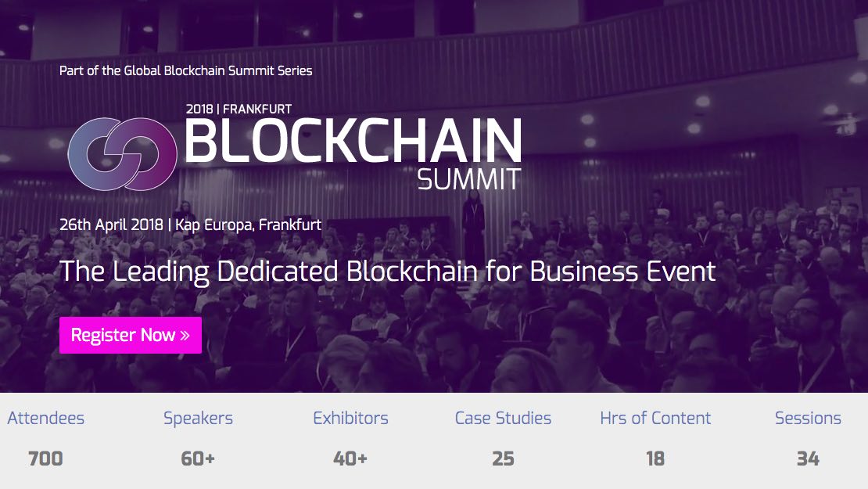Select the '2018 | FRANKFURT' label
This screenshot has width=868, height=489.
click(x=239, y=109)
